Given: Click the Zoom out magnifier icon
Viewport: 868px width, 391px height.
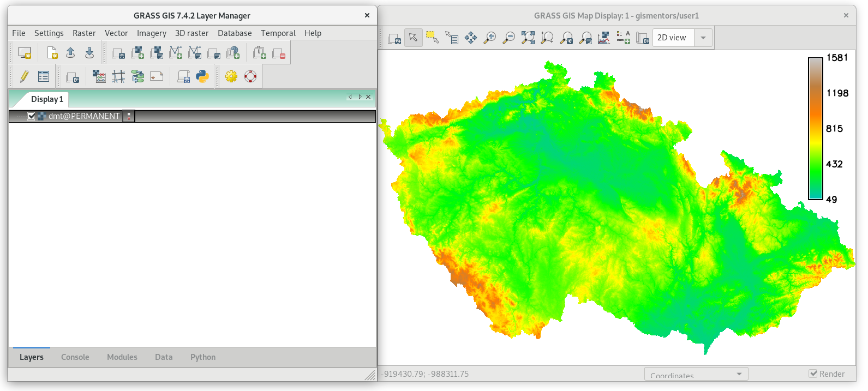Looking at the screenshot, I should [x=508, y=38].
